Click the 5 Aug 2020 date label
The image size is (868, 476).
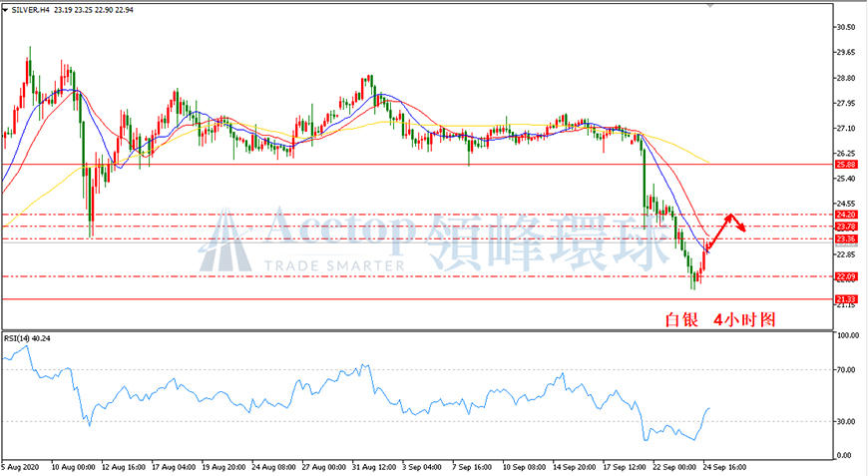click(20, 467)
